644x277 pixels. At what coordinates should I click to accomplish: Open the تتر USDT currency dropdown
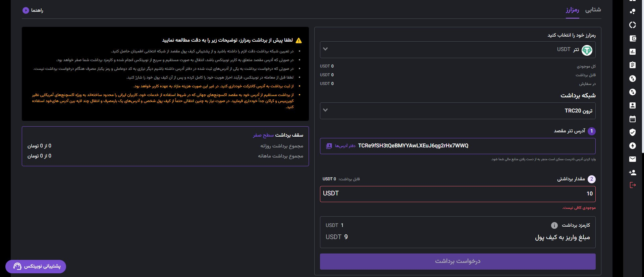(x=458, y=50)
